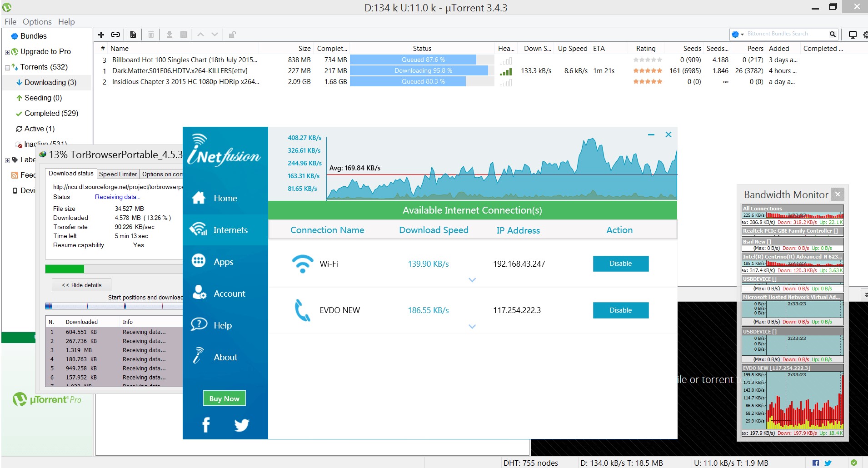Click the Buy Now button
Viewport: 868px width, 468px height.
[224, 398]
